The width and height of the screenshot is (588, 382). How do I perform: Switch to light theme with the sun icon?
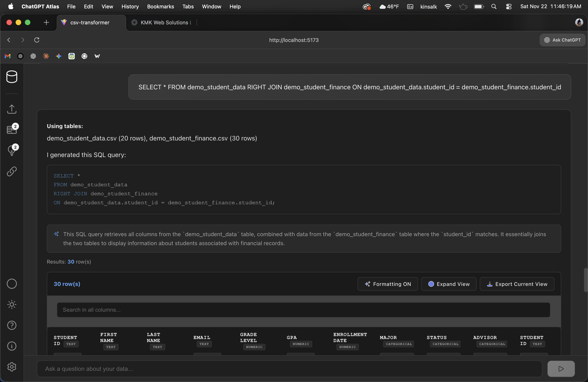point(12,304)
